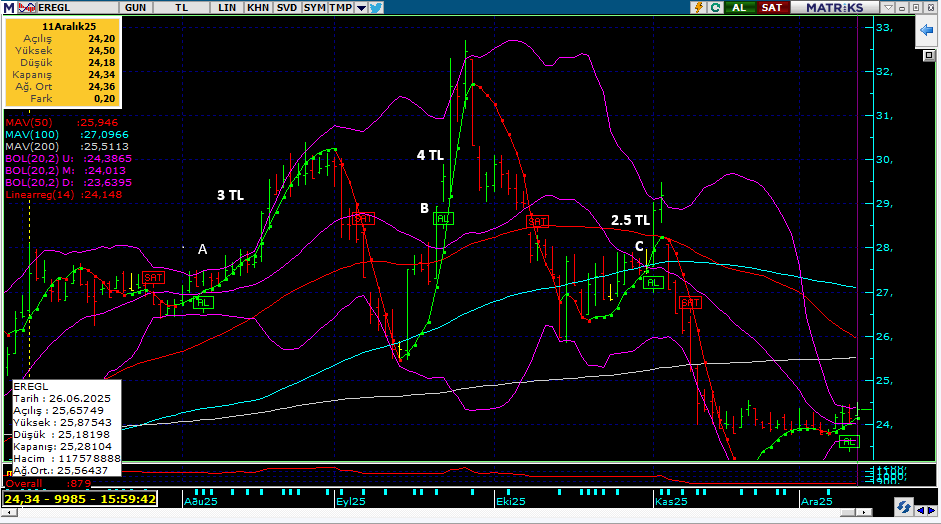Toggle the SVD option in toolbar
The width and height of the screenshot is (941, 524).
[287, 7]
